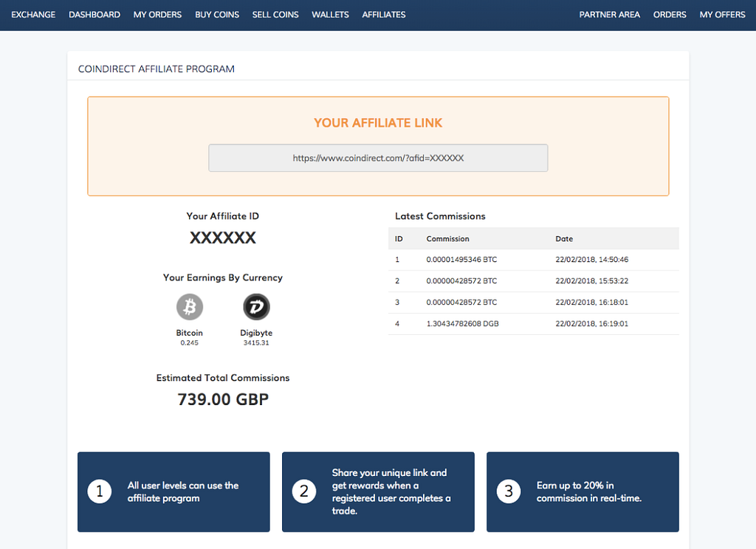Select Sell Coins in the navbar
Viewport: 756px width, 549px height.
pyautogui.click(x=275, y=15)
